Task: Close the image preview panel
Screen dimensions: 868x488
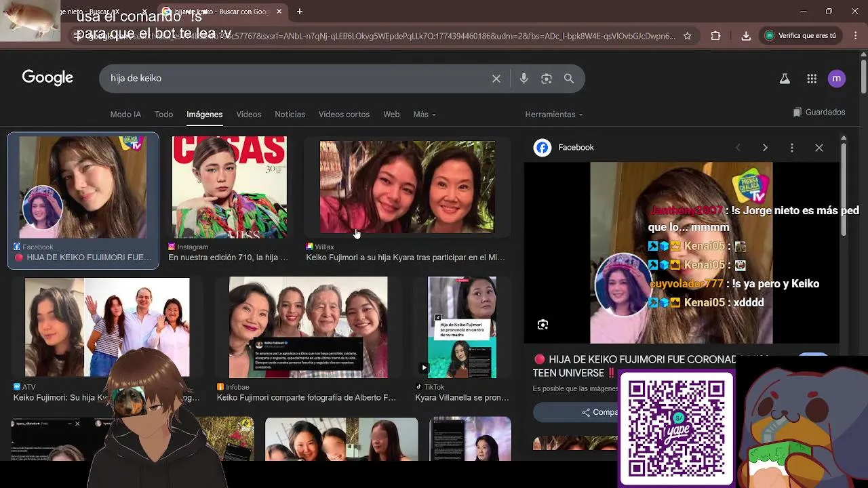Action: (819, 148)
